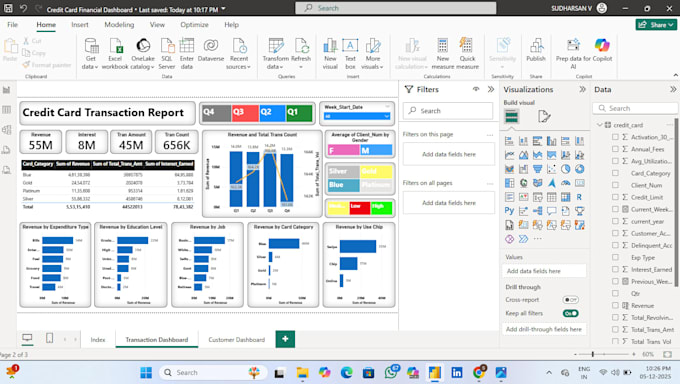Switch to Report view in left sidebar
This screenshot has height=384, width=680.
pos(7,90)
